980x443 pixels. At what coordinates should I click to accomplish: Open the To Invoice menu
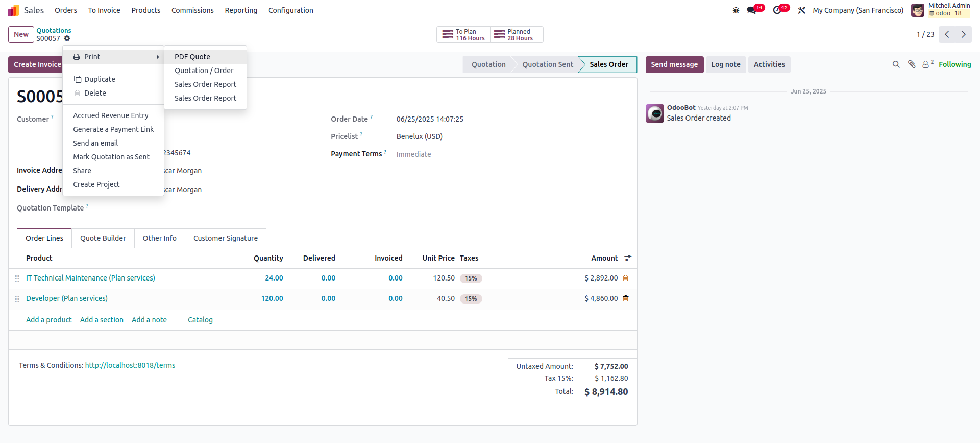coord(104,10)
